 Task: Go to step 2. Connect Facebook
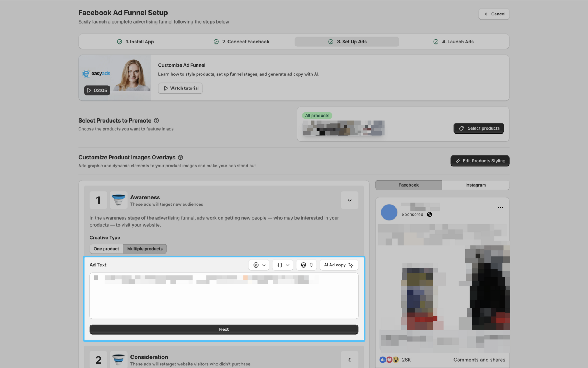coord(241,42)
